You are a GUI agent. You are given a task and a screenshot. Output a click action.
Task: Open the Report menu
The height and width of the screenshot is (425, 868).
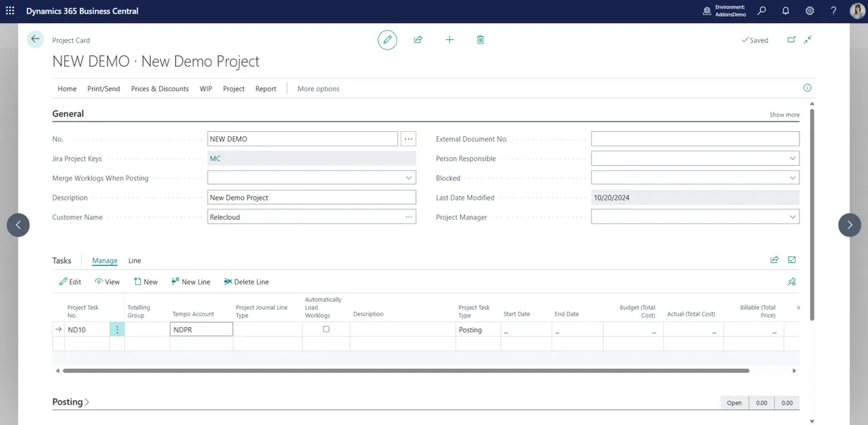point(265,88)
